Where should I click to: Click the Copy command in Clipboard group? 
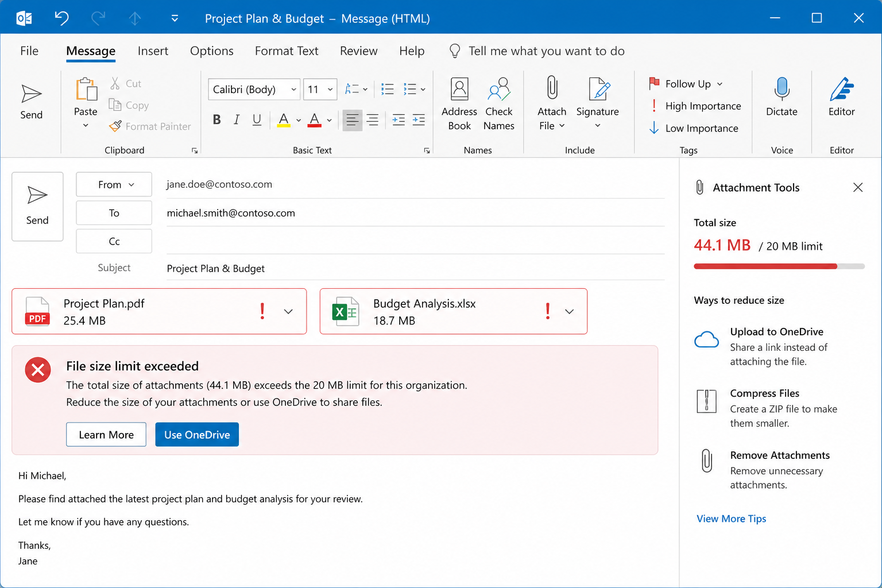(x=129, y=105)
